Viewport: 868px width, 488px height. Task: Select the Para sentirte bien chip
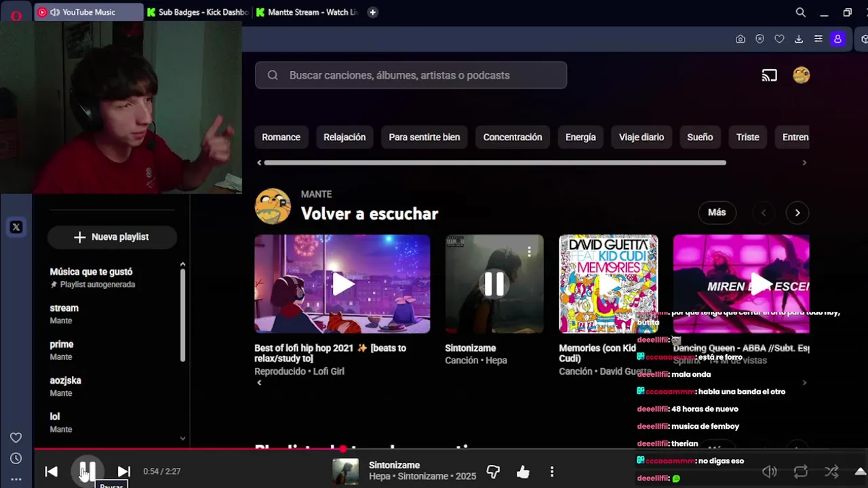pyautogui.click(x=425, y=137)
